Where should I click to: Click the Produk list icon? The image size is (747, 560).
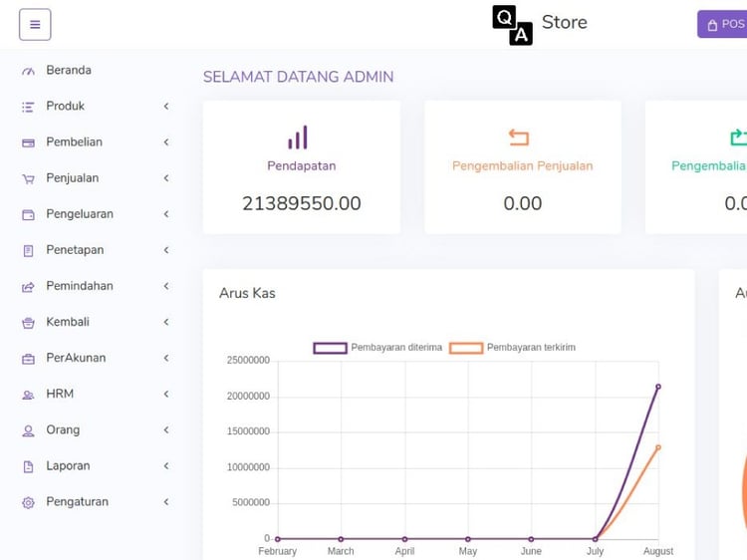28,107
